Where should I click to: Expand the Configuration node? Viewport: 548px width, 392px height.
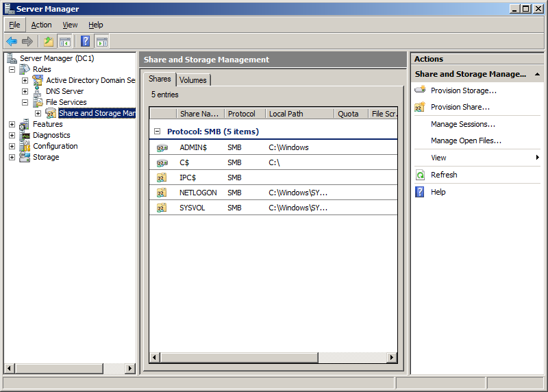click(12, 146)
